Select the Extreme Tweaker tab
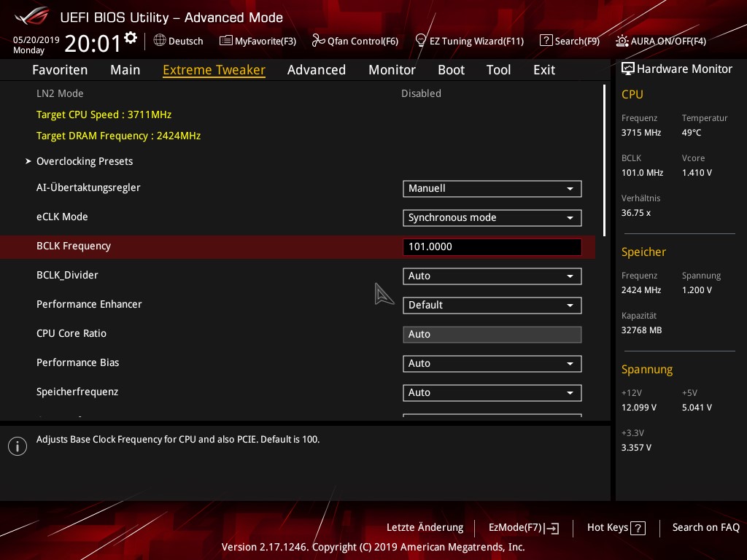747x560 pixels. pos(214,70)
